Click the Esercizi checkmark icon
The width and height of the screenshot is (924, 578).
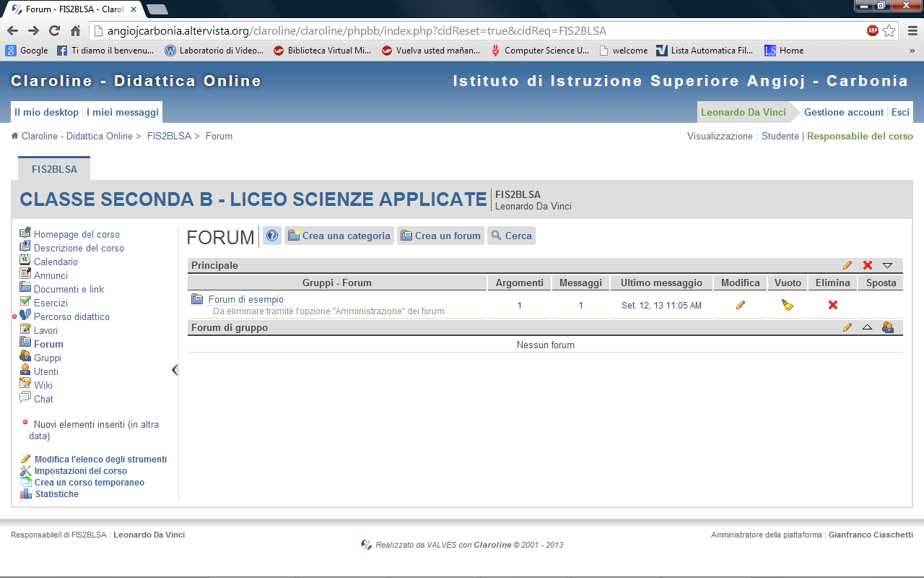tap(25, 301)
